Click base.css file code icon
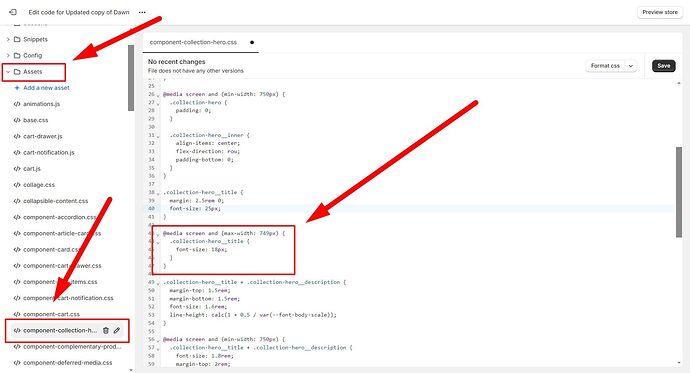This screenshot has height=373, width=690. pyautogui.click(x=17, y=120)
